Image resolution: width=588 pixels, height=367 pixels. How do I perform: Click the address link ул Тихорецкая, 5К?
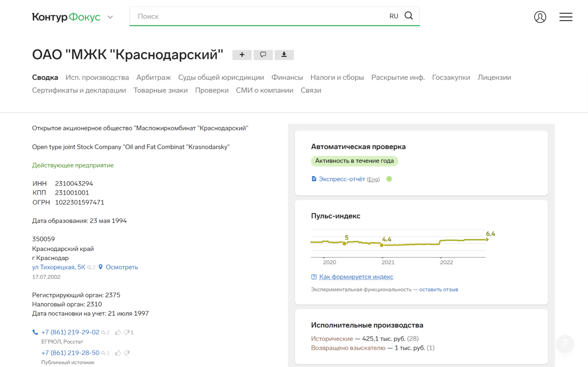(x=59, y=267)
